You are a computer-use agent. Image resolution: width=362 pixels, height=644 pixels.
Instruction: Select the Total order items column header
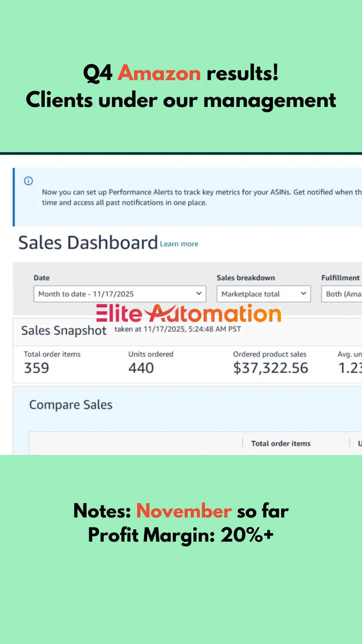[x=281, y=444]
